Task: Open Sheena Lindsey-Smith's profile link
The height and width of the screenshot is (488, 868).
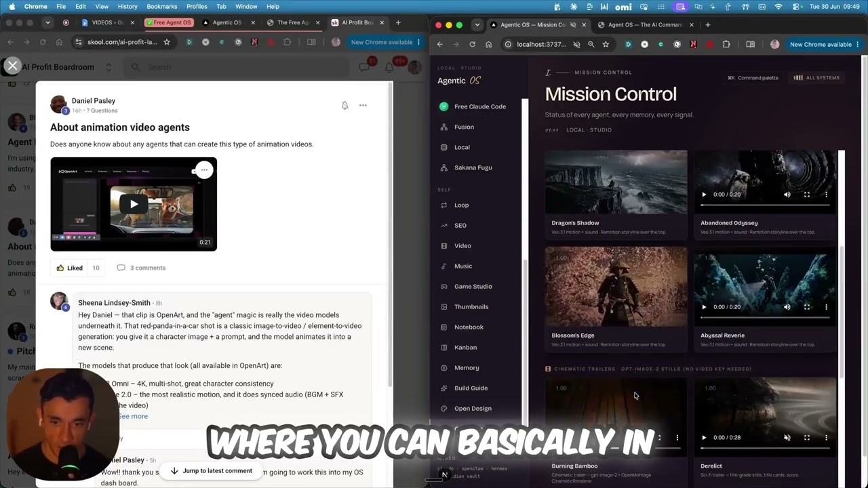Action: tap(114, 303)
